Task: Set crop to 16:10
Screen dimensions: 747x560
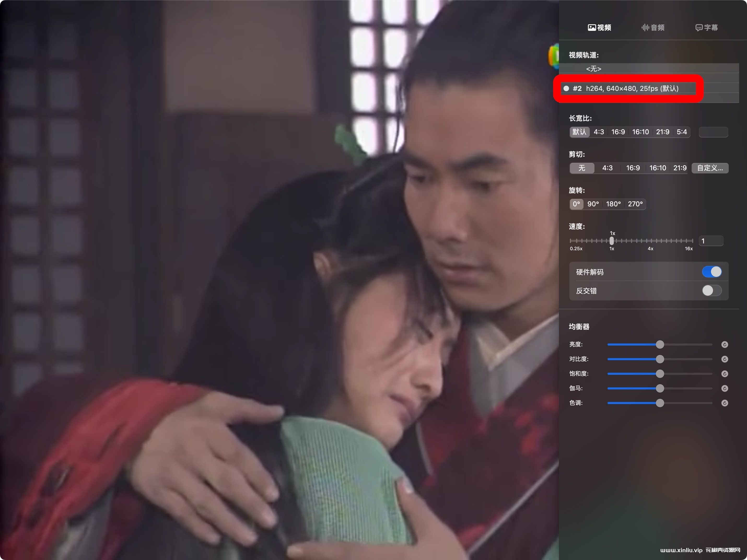Action: 657,168
